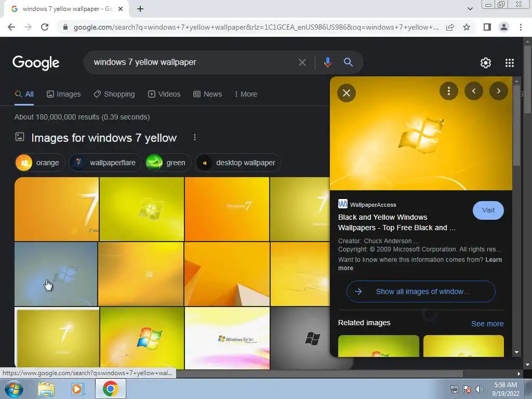Image resolution: width=532 pixels, height=399 pixels.
Task: Open a new browser tab
Action: (x=140, y=9)
